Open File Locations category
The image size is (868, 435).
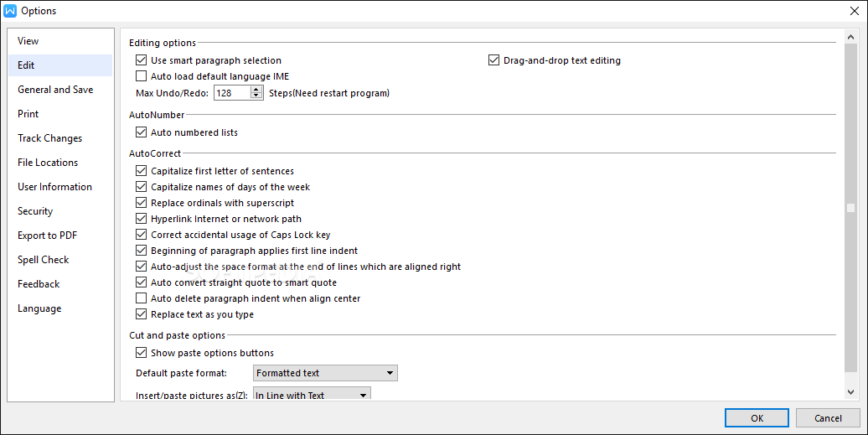click(60, 163)
